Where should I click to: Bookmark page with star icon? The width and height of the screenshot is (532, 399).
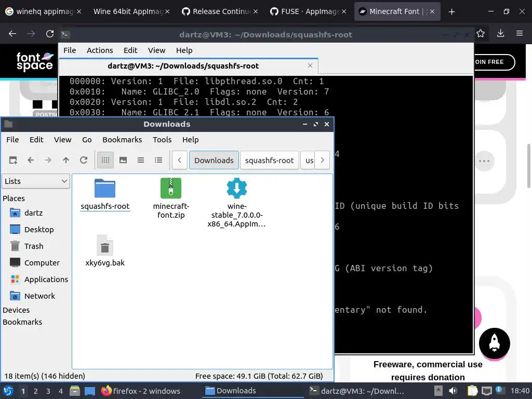[x=481, y=33]
